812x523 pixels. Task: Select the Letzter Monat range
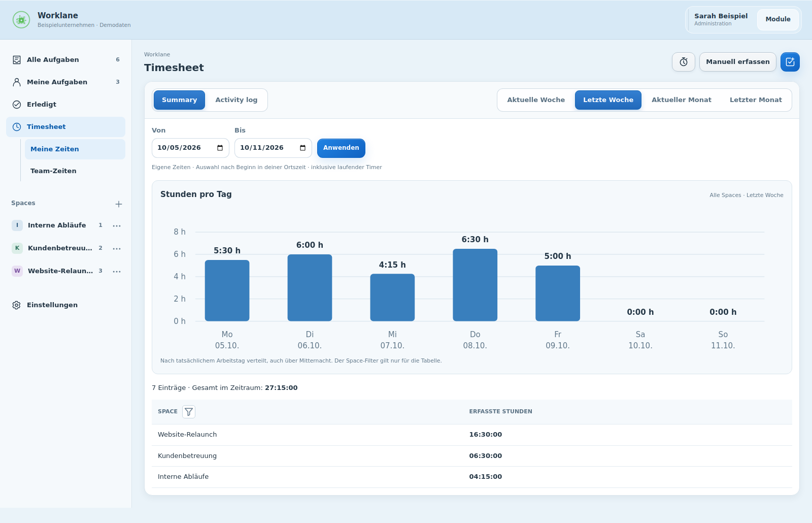coord(756,100)
